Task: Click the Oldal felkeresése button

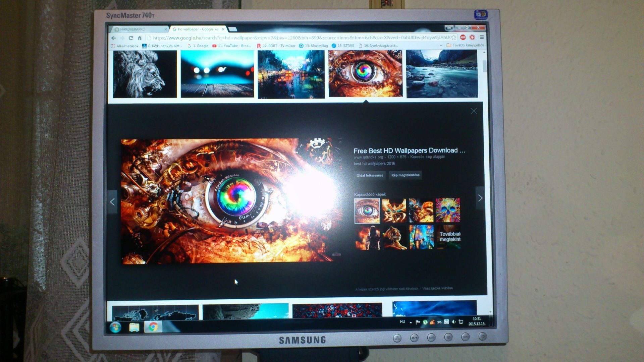Action: [x=370, y=175]
